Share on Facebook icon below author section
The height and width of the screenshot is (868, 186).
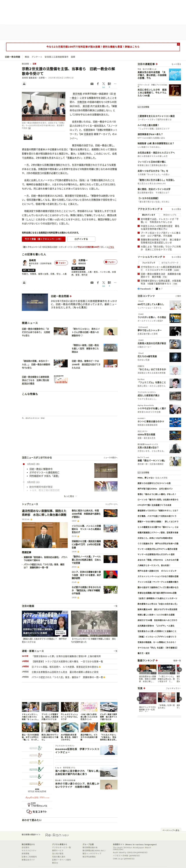coord(98,283)
